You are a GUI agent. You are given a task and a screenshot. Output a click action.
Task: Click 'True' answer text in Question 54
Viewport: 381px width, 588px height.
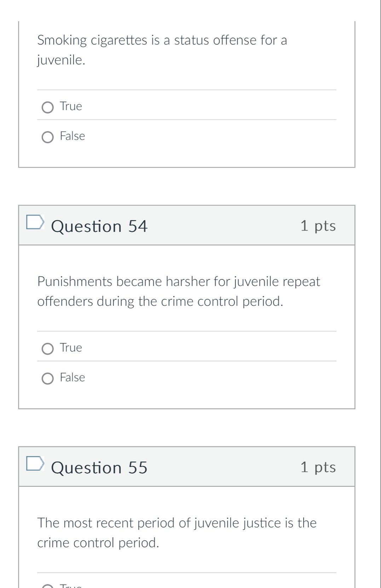coord(71,348)
